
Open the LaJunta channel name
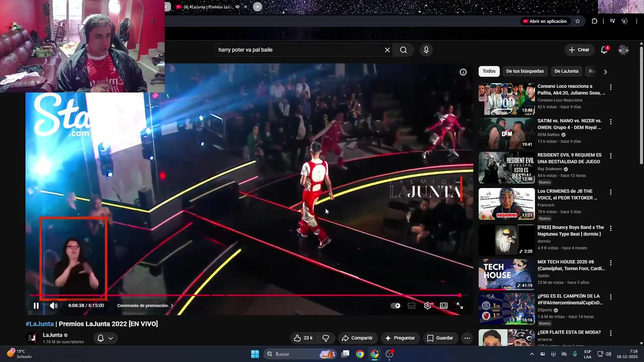pos(52,335)
